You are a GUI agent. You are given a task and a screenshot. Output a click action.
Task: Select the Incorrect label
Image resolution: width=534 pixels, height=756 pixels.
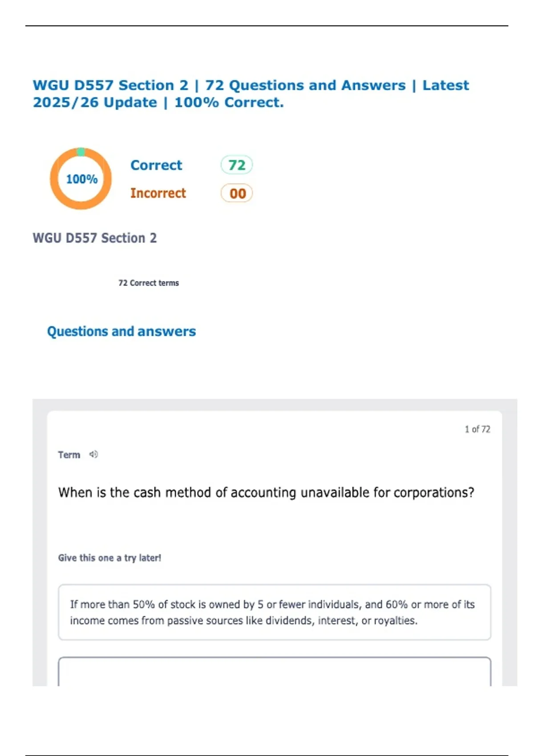(x=158, y=193)
